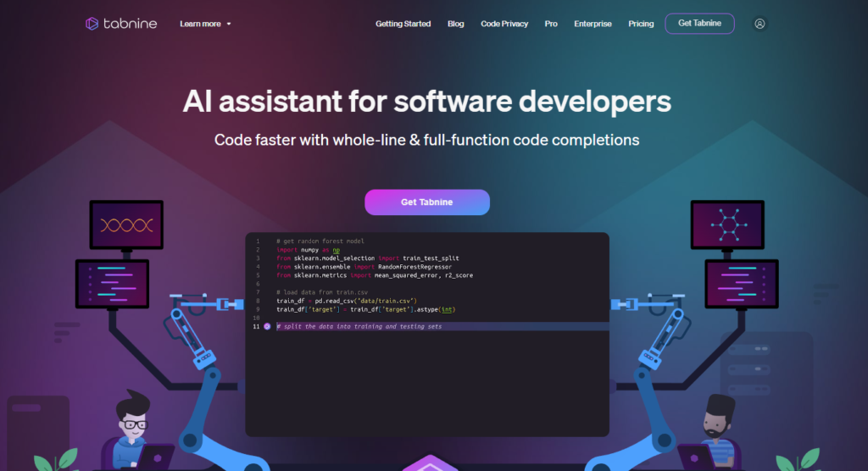The height and width of the screenshot is (471, 868).
Task: View the Pricing page
Action: [641, 24]
